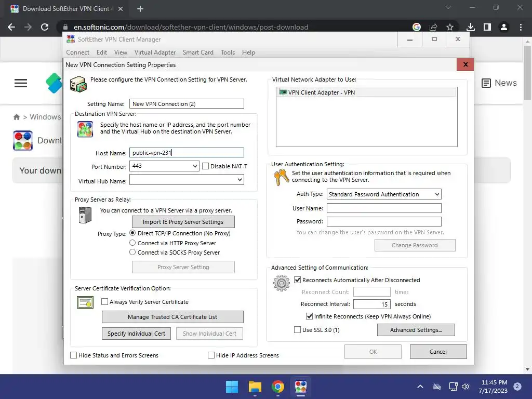This screenshot has height=399, width=532.
Task: Open Advanced Settings button
Action: pos(416,330)
